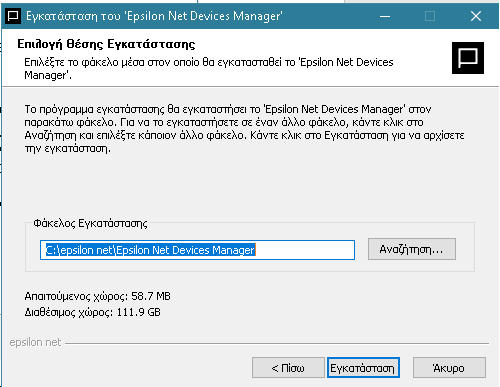This screenshot has width=500, height=387.
Task: Click the empty space after the highlighted path text
Action: (x=305, y=250)
